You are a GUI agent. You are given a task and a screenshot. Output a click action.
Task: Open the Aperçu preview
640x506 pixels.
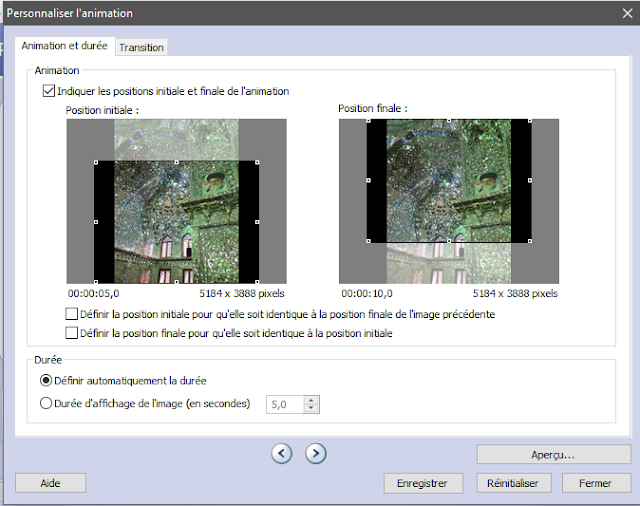tap(553, 455)
